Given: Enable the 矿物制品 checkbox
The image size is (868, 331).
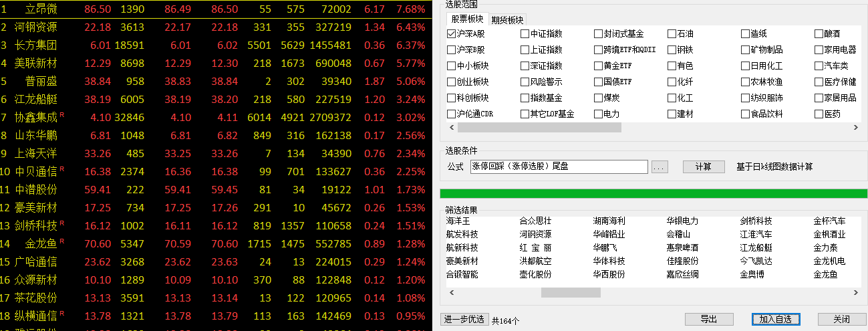Looking at the screenshot, I should click(746, 49).
